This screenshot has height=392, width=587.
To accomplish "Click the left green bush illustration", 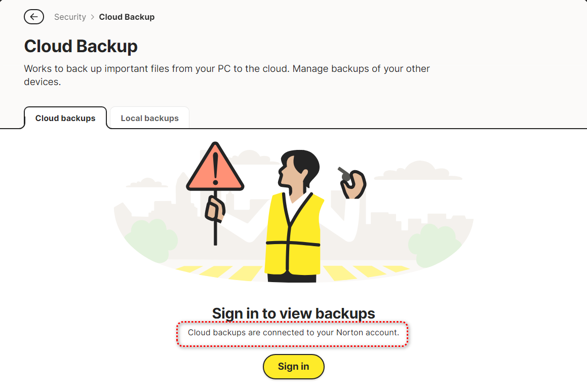I will tap(151, 241).
